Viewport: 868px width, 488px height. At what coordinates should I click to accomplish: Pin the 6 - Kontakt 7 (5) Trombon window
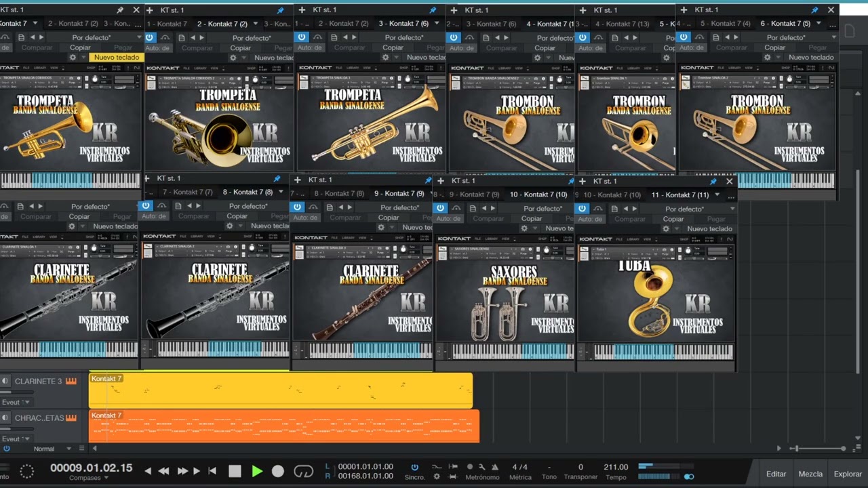(x=814, y=10)
